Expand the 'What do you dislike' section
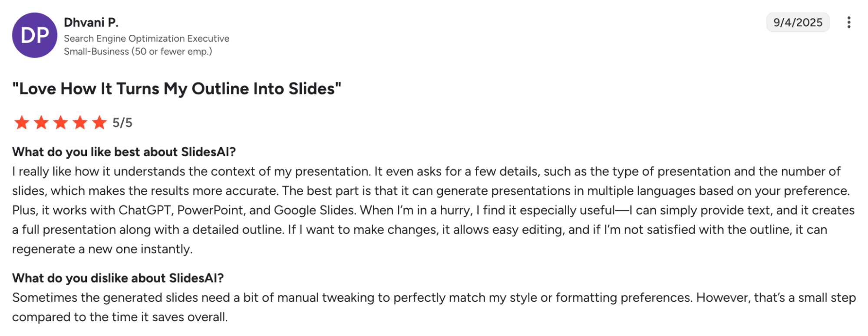Viewport: 868px width, 336px height. 119,278
